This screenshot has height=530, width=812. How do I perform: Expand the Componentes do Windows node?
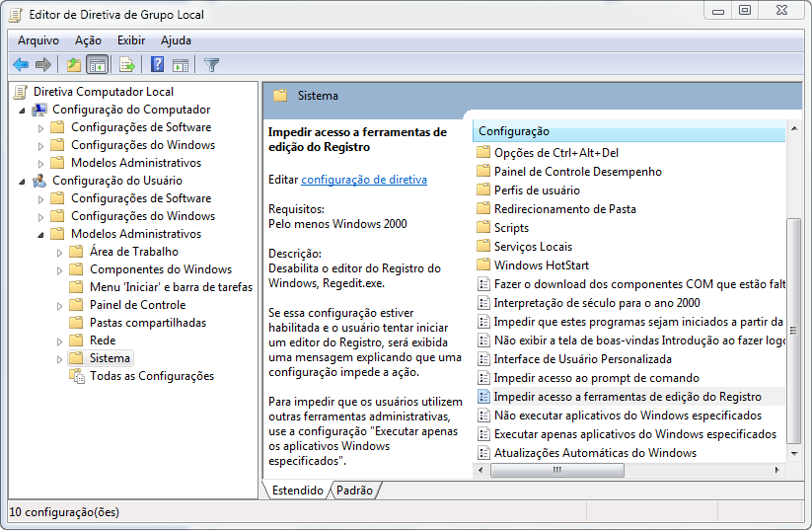point(59,270)
